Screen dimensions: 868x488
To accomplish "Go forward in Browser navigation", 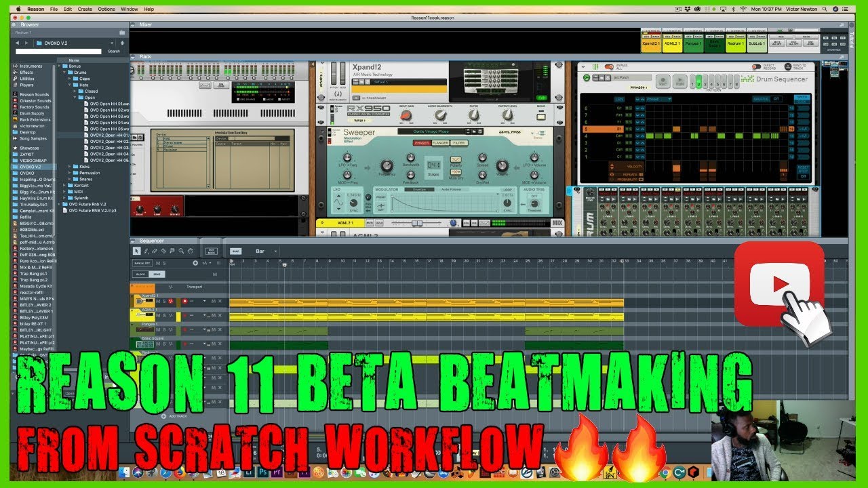I will [26, 43].
